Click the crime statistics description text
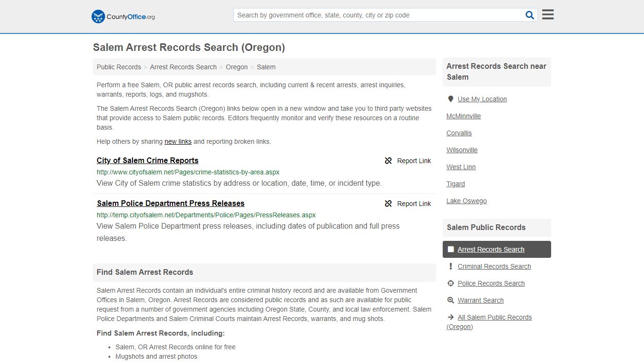 [x=239, y=183]
